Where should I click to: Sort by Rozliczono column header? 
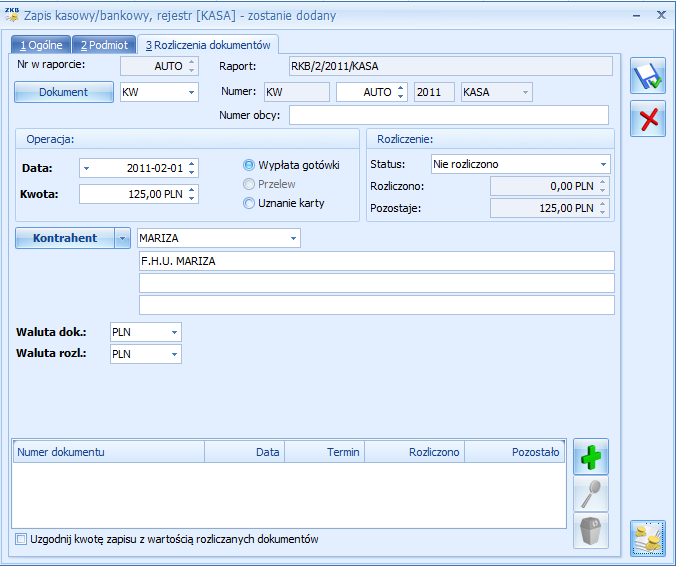click(x=414, y=452)
